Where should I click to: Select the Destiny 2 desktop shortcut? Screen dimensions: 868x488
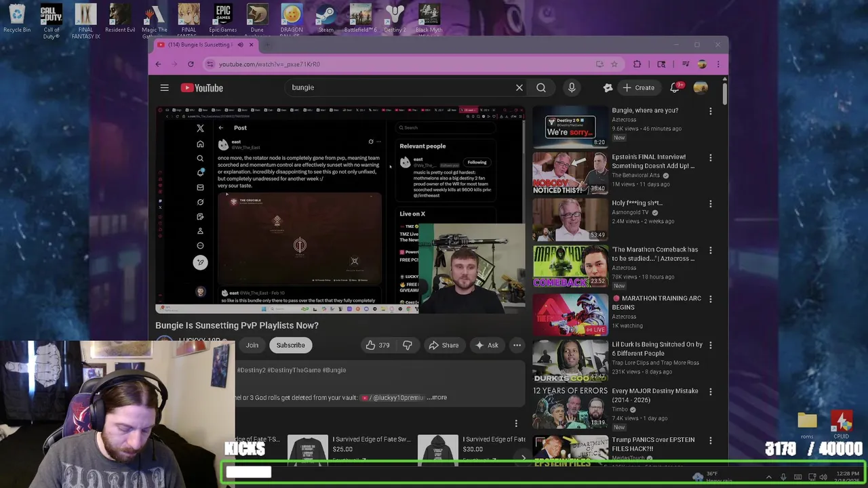(x=395, y=18)
